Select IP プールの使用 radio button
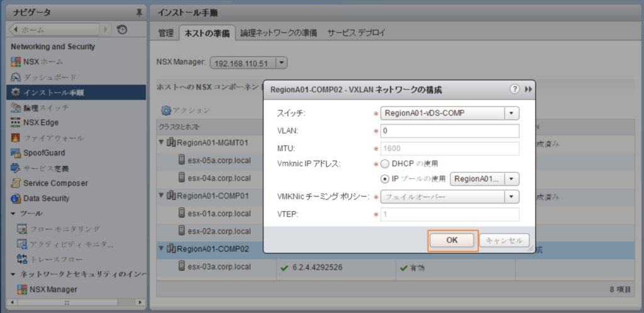 385,179
